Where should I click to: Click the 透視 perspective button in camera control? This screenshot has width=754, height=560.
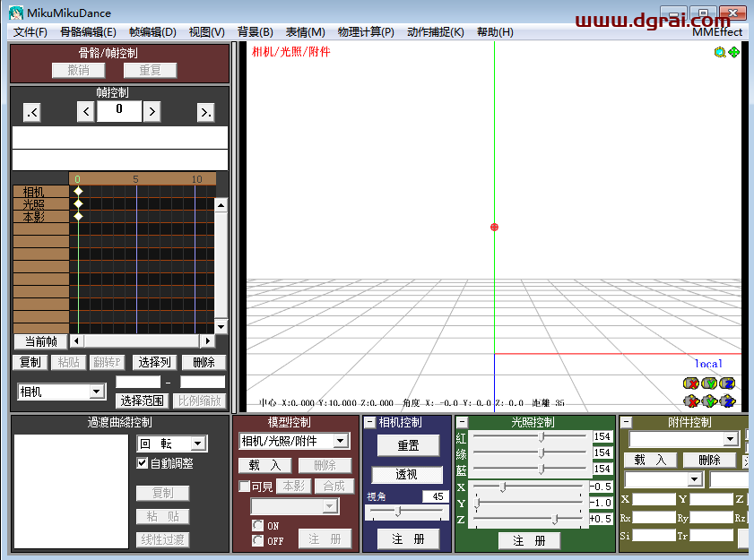(x=407, y=474)
